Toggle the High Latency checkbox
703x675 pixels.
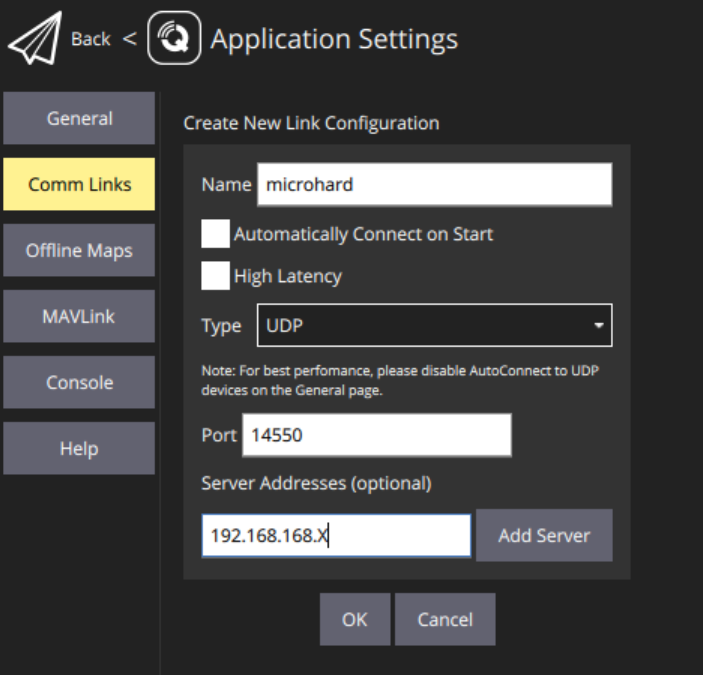[215, 276]
